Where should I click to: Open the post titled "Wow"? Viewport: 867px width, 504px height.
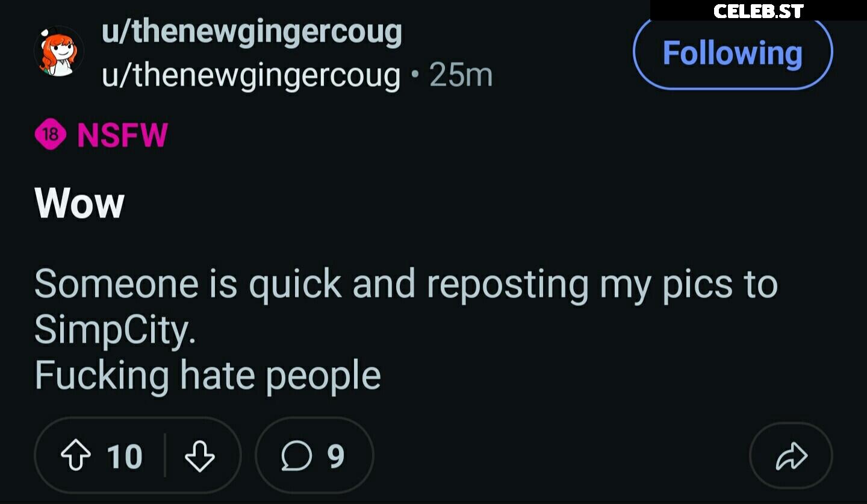click(x=79, y=204)
